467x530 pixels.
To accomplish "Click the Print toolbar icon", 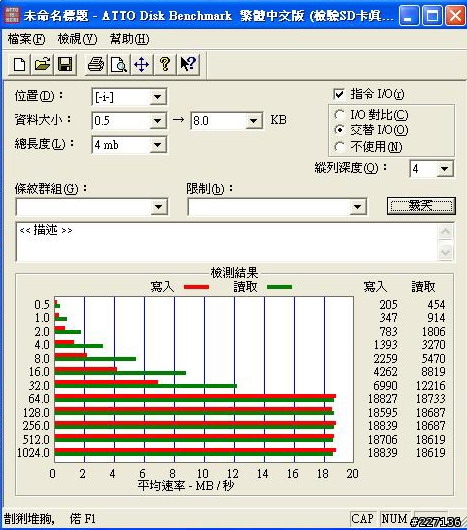I will tap(96, 64).
